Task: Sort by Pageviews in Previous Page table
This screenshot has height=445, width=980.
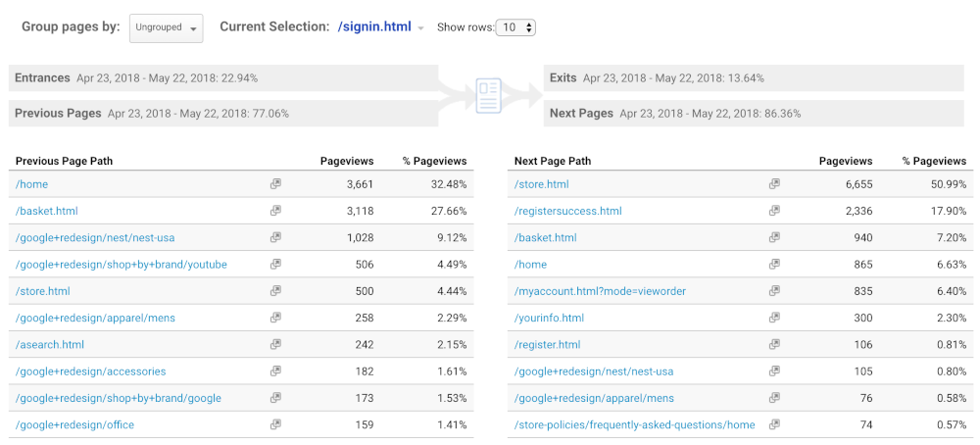Action: pos(346,161)
